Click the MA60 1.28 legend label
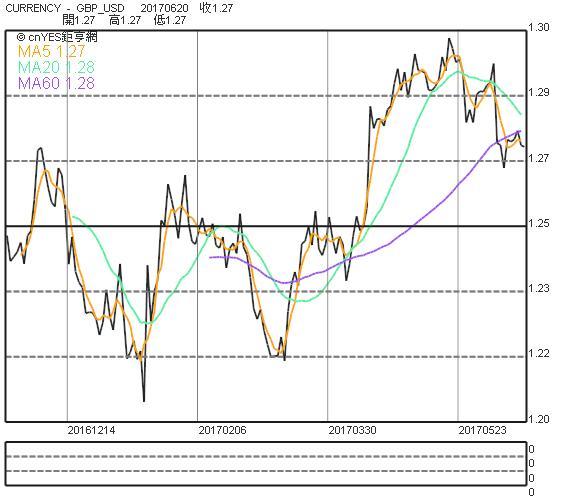The image size is (580, 500). (x=56, y=83)
